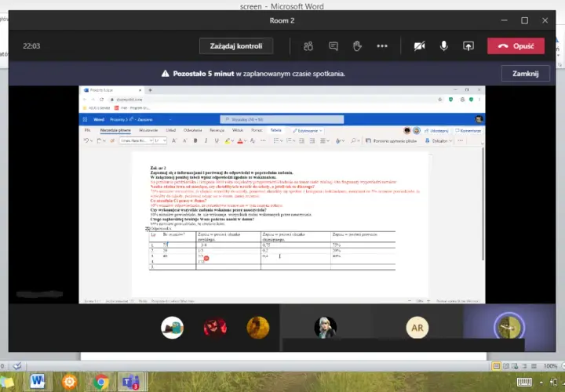Click the bookmark star in the address bar
565x392 pixels.
coord(440,100)
